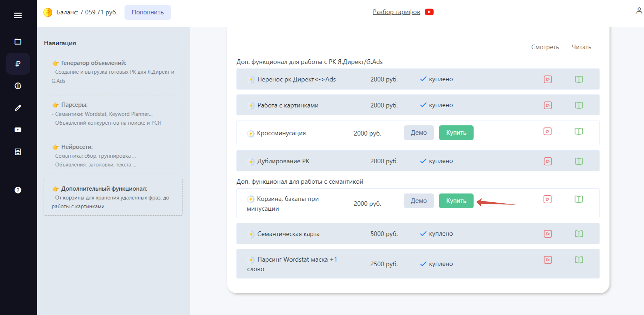This screenshot has height=315, width=644.
Task: Click the YouTube icon next to Разбор тарифов
Action: 429,12
